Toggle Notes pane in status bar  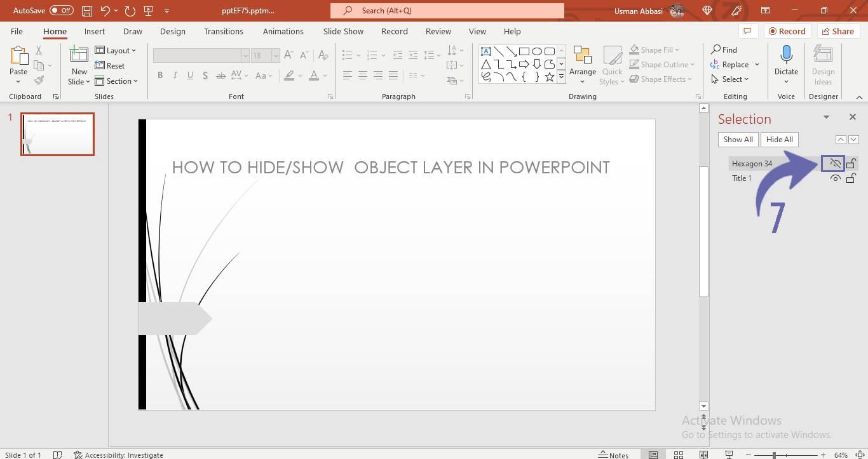point(614,455)
